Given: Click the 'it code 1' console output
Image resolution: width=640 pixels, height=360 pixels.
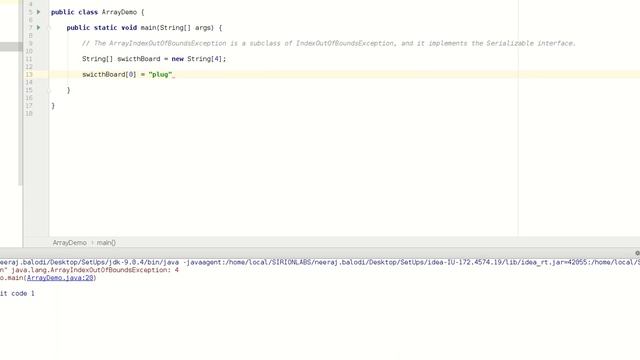Looking at the screenshot, I should [17, 293].
